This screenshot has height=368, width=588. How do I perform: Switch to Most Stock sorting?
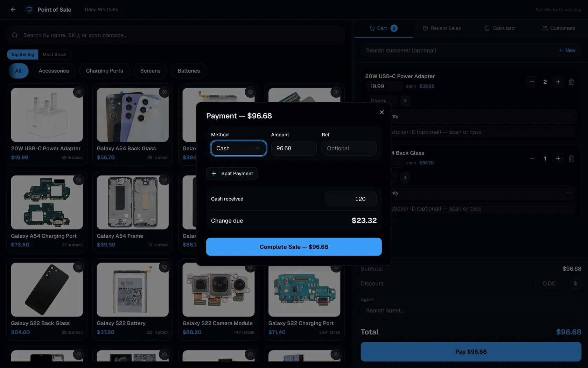[55, 54]
